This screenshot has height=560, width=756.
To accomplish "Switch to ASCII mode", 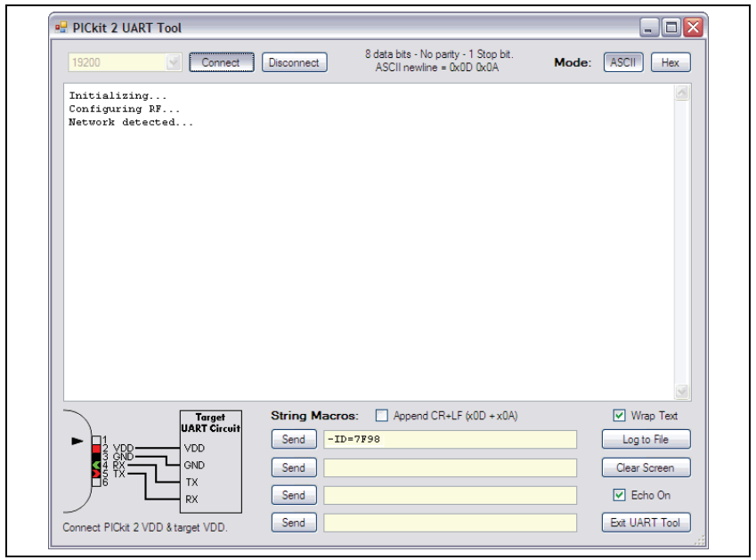I will coord(623,62).
